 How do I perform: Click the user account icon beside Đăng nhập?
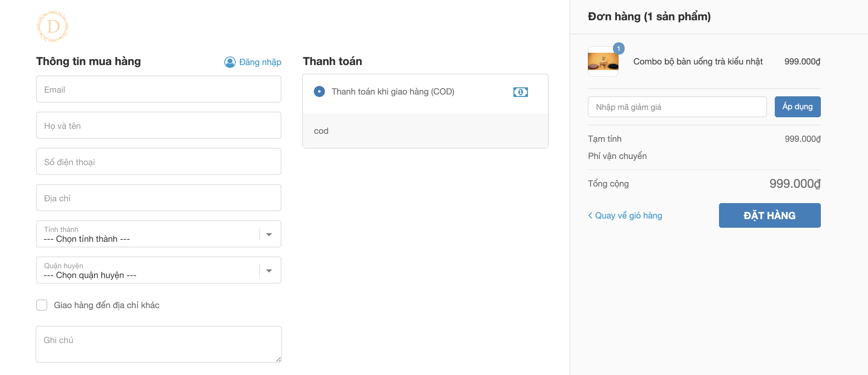[x=230, y=62]
